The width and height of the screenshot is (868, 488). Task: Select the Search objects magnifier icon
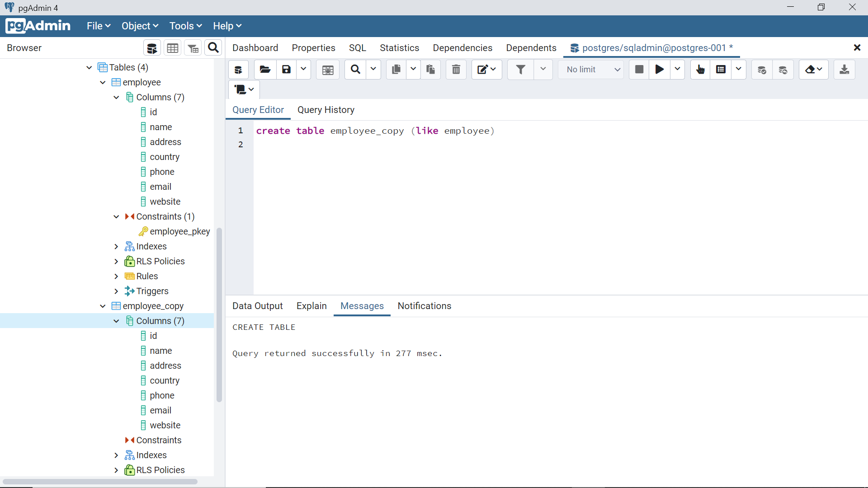(x=213, y=47)
